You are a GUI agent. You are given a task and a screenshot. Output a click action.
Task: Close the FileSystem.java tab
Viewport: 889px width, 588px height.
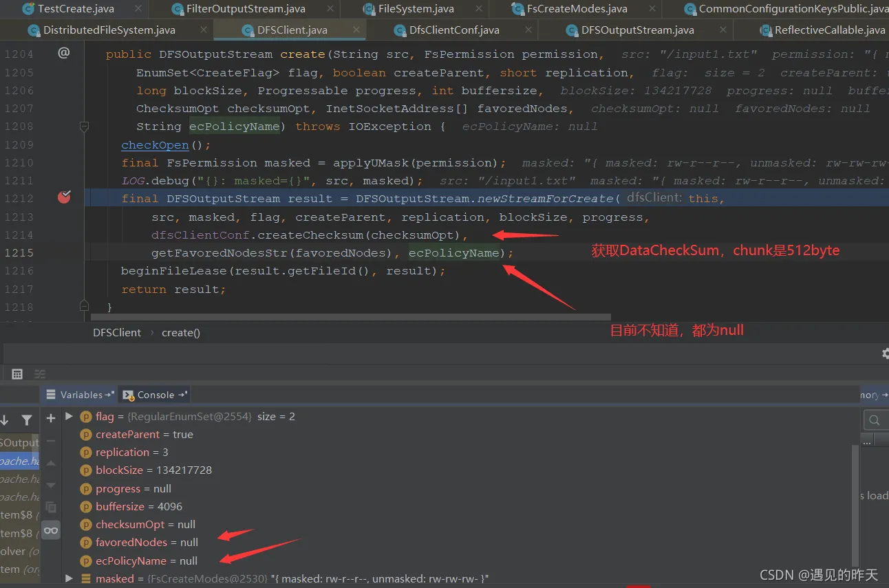pyautogui.click(x=478, y=9)
